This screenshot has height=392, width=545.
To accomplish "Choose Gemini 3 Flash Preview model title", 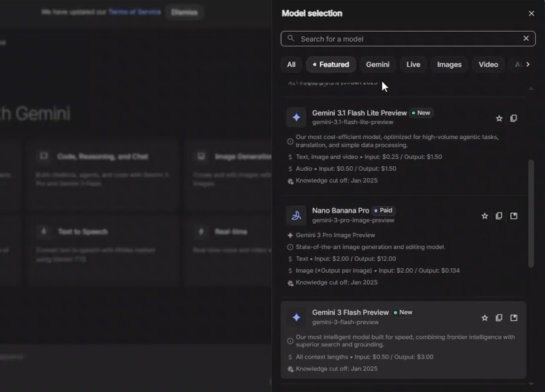I will coord(350,312).
